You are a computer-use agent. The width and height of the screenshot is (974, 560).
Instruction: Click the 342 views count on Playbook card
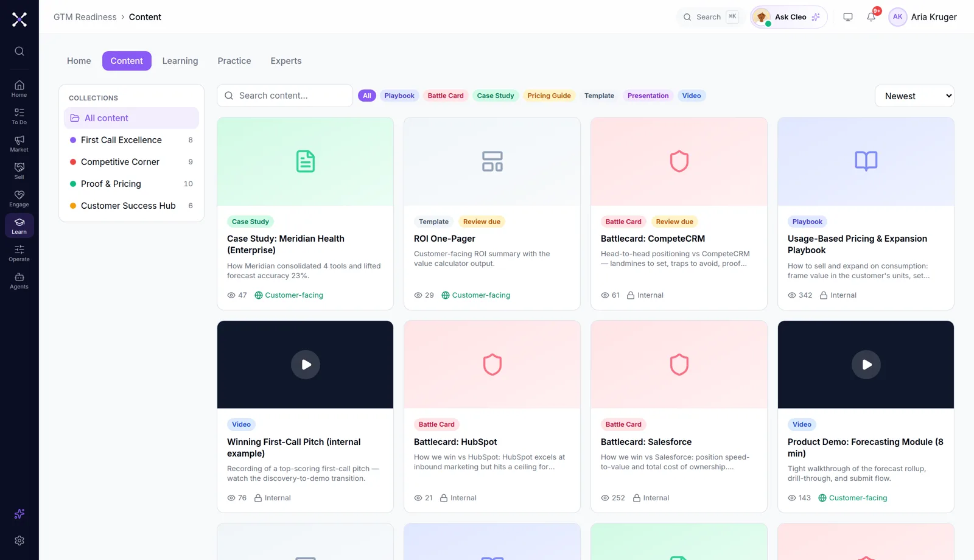(800, 295)
